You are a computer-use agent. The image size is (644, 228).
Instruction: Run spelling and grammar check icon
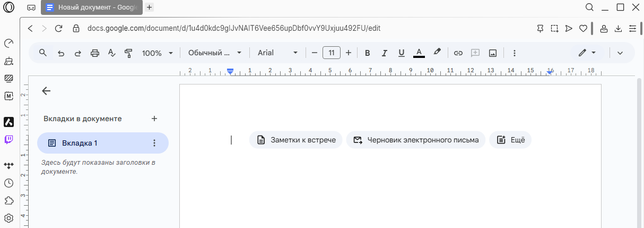tap(111, 53)
